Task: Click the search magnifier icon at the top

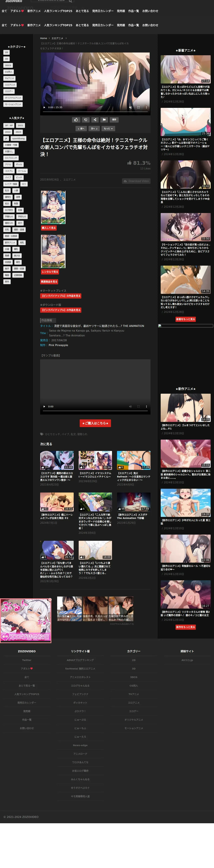Action: click(x=70, y=1)
